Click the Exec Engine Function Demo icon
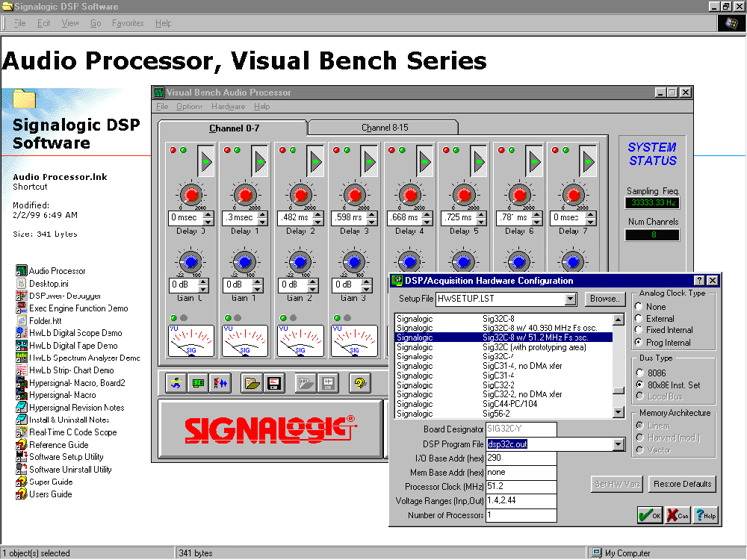The width and height of the screenshot is (747, 560). (x=22, y=308)
